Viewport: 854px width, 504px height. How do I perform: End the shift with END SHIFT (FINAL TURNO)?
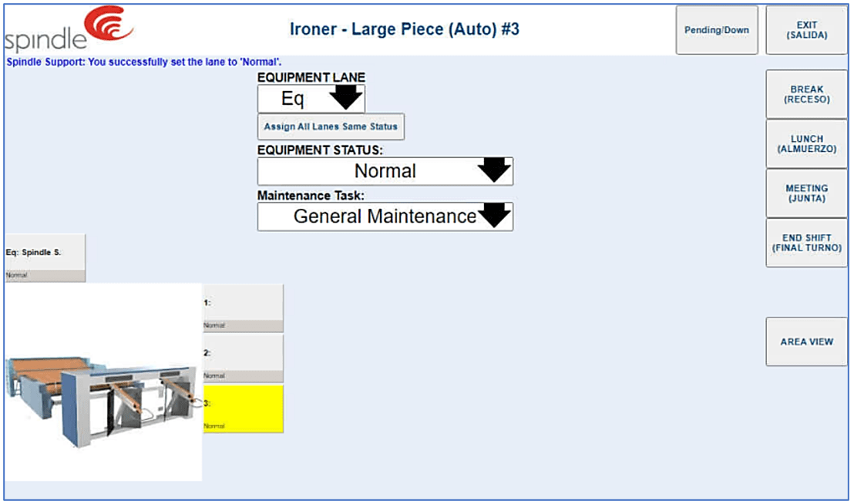pyautogui.click(x=806, y=242)
